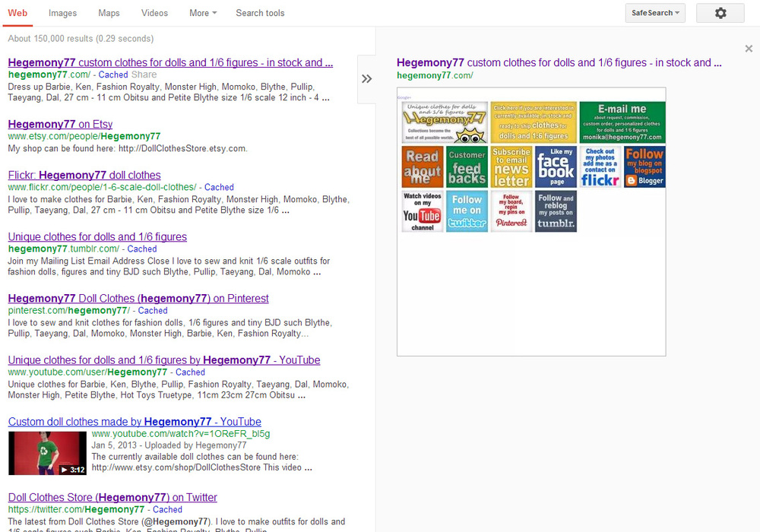Open Cached link for hegemony77.com result
The height and width of the screenshot is (532, 760).
[x=113, y=74]
